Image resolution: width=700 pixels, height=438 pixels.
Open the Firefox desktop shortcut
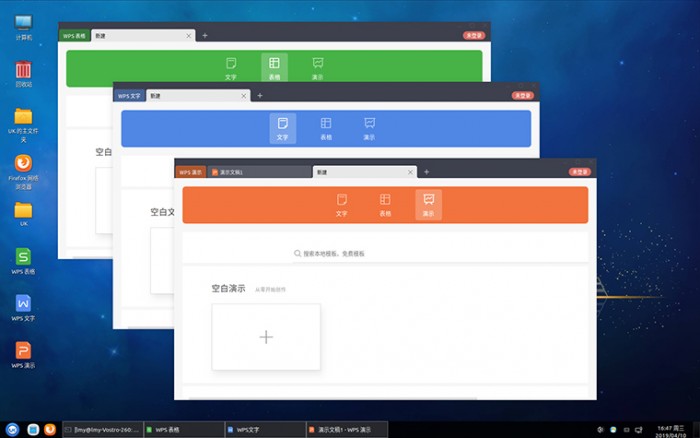click(23, 172)
